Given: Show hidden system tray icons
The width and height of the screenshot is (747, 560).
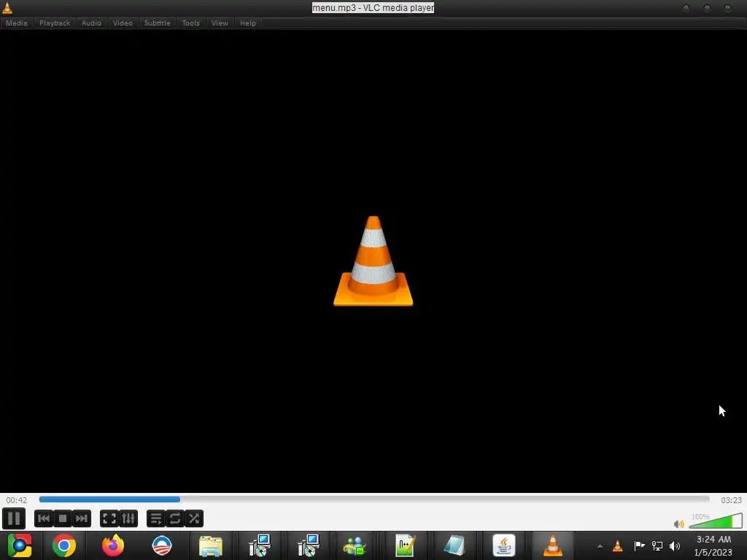Looking at the screenshot, I should [x=600, y=546].
